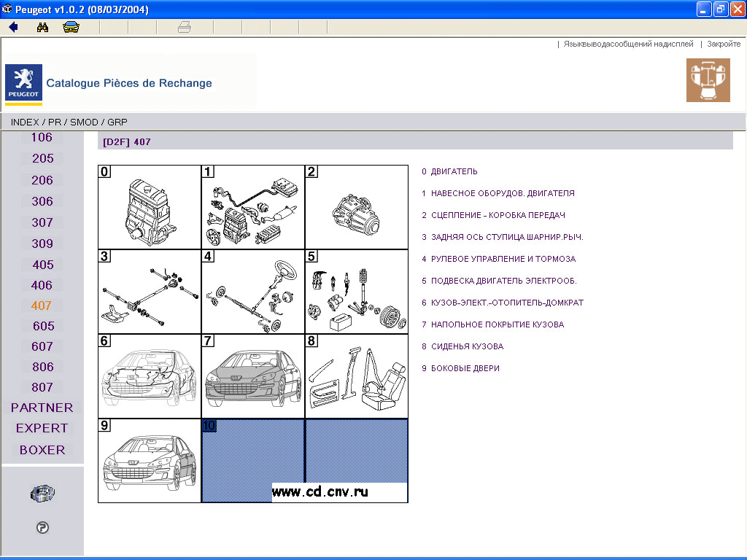Open the brown vehicle chassis diagram icon
The width and height of the screenshot is (747, 560).
click(x=708, y=80)
